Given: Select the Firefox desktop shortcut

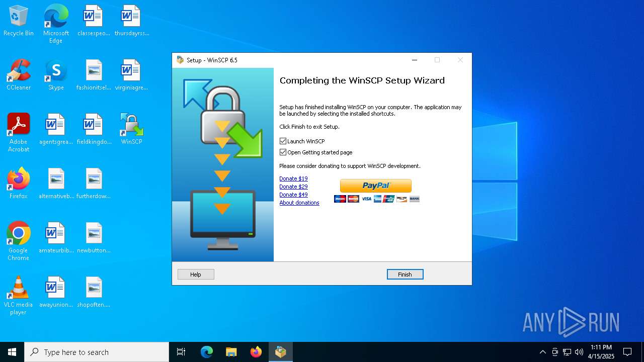Looking at the screenshot, I should tap(19, 184).
